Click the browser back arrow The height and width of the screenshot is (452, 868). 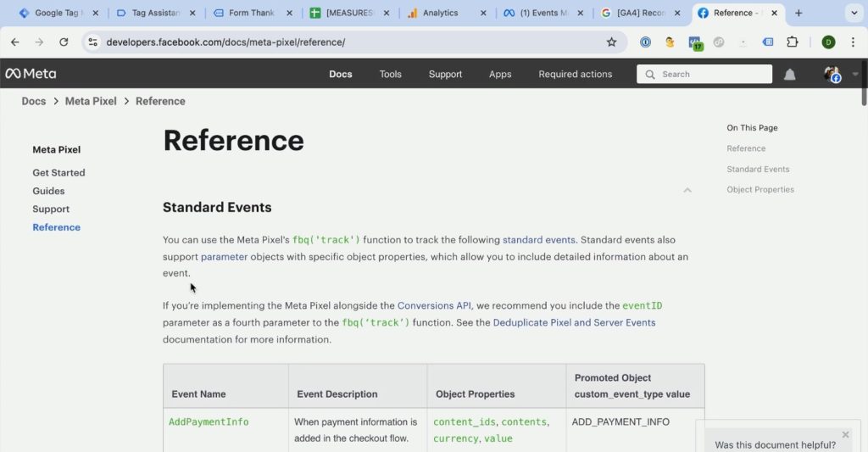15,42
